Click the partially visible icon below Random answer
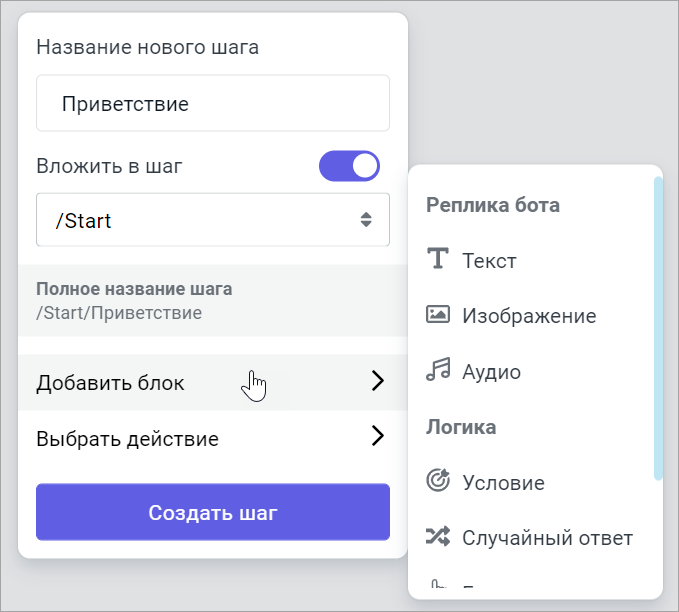Screen dimensions: 679x612 point(438,587)
